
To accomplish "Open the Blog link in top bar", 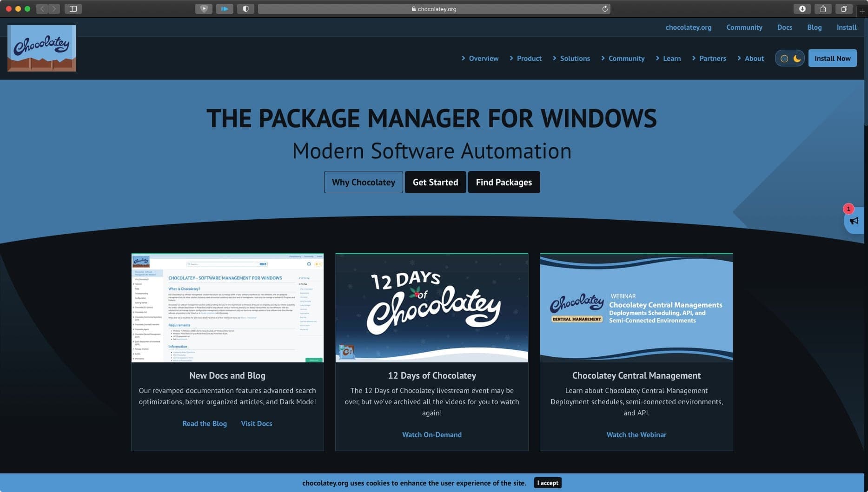I will (x=814, y=27).
